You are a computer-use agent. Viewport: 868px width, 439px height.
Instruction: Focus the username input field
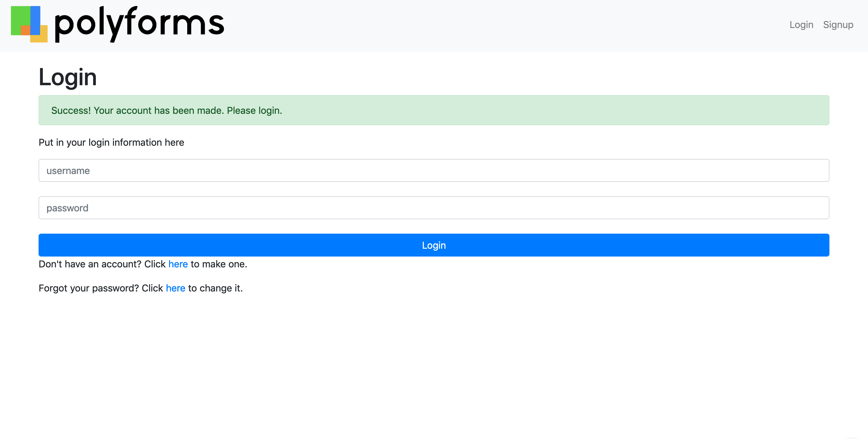click(x=434, y=170)
